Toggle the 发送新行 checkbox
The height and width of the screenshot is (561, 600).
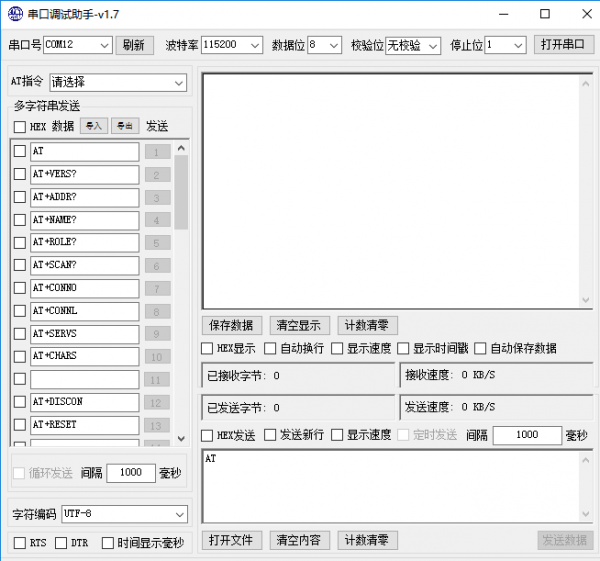[x=270, y=435]
